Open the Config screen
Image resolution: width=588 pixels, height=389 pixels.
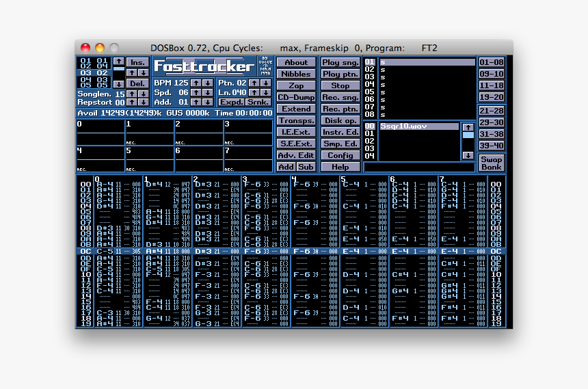(340, 155)
